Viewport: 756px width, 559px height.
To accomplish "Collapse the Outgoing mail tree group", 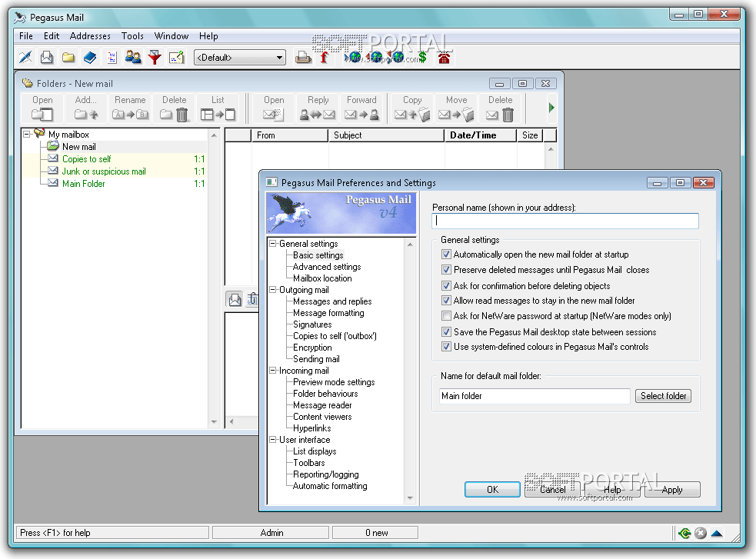I will point(273,290).
